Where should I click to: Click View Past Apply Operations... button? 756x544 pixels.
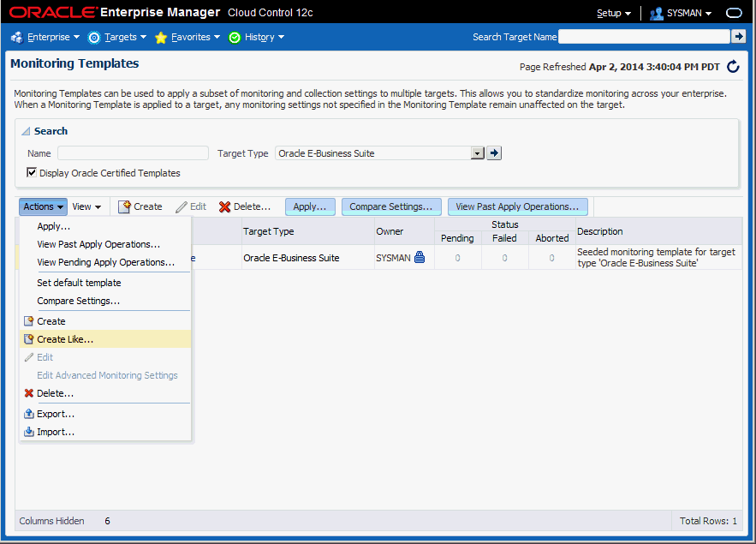(517, 206)
